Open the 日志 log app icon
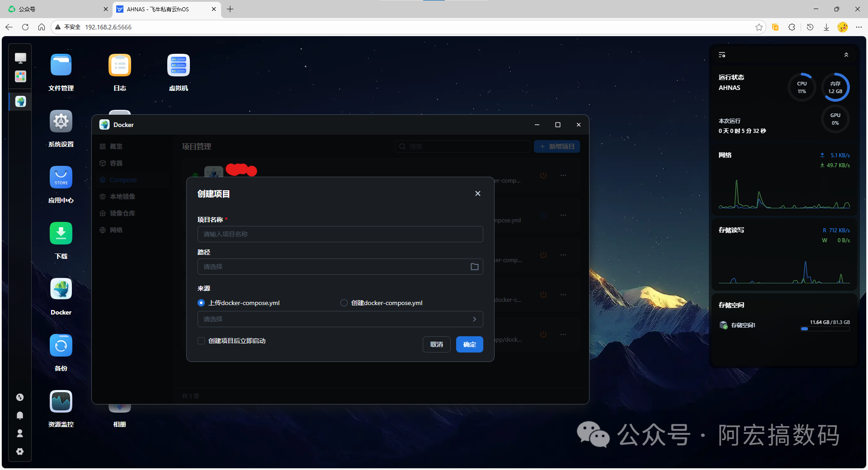Image resolution: width=868 pixels, height=470 pixels. click(120, 65)
